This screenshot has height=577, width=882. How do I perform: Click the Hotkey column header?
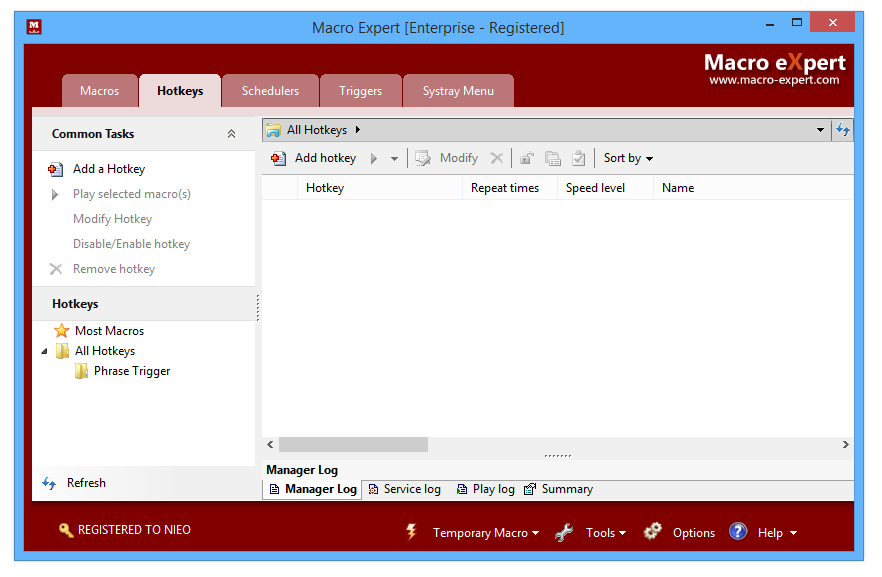380,188
